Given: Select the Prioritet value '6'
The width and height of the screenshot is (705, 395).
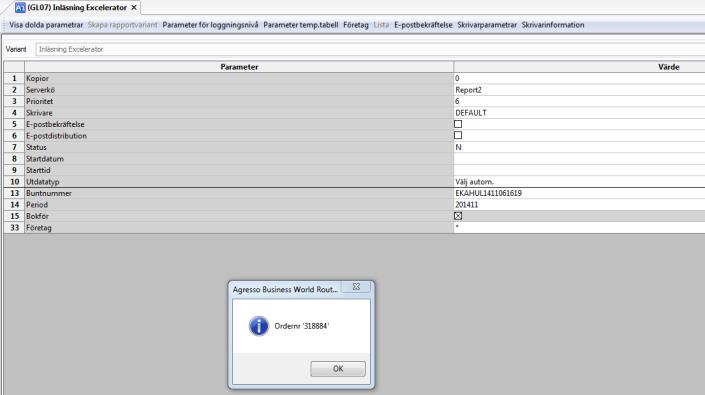Looking at the screenshot, I should pos(580,101).
